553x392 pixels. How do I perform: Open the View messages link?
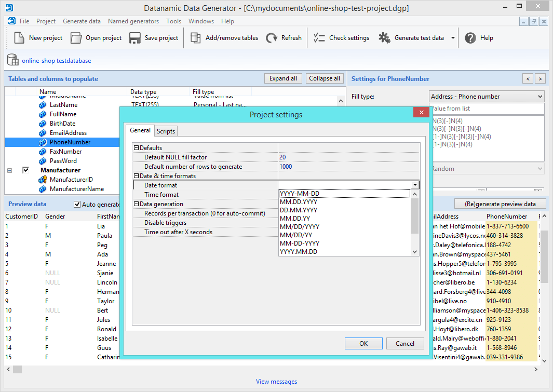tap(276, 382)
